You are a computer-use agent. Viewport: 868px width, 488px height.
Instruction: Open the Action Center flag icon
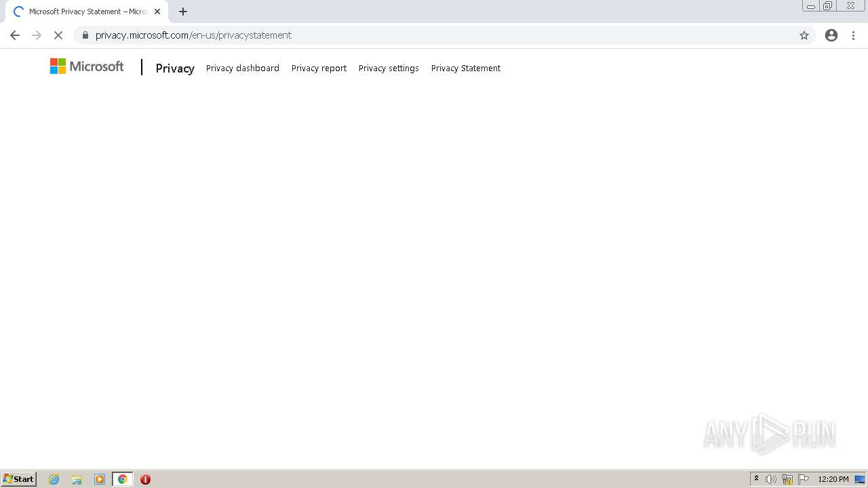[x=804, y=479]
